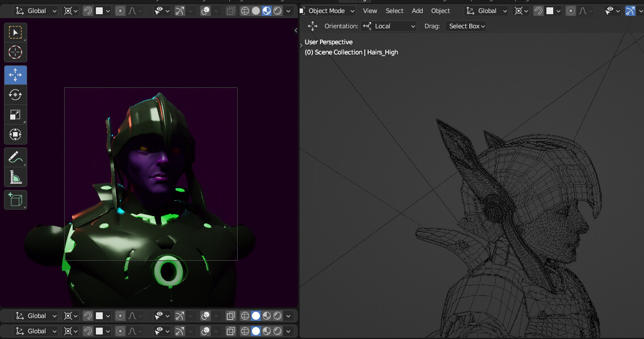Switch top-left viewport to wireframe shading

[x=245, y=11]
